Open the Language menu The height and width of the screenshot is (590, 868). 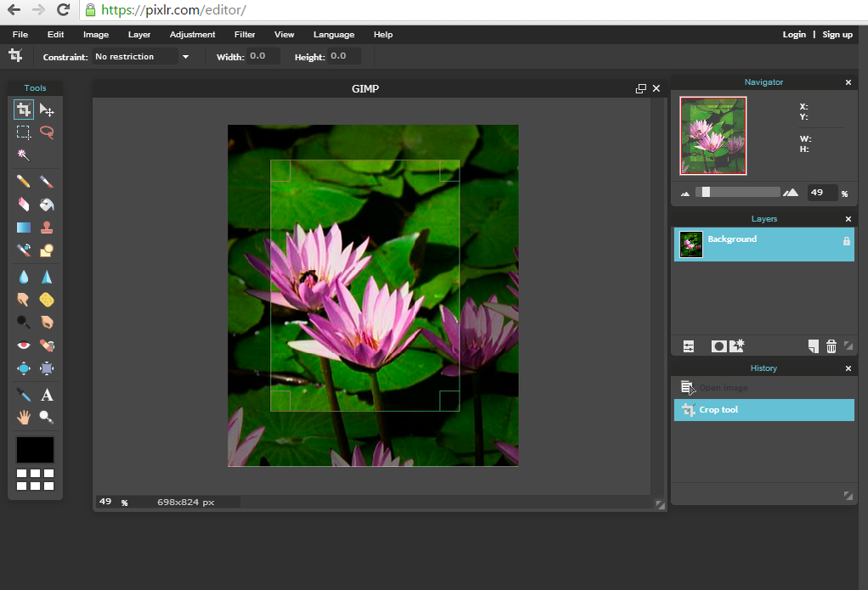pyautogui.click(x=334, y=34)
